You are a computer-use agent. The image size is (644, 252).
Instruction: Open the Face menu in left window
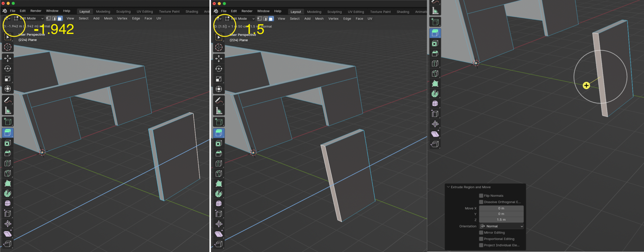[x=148, y=18]
